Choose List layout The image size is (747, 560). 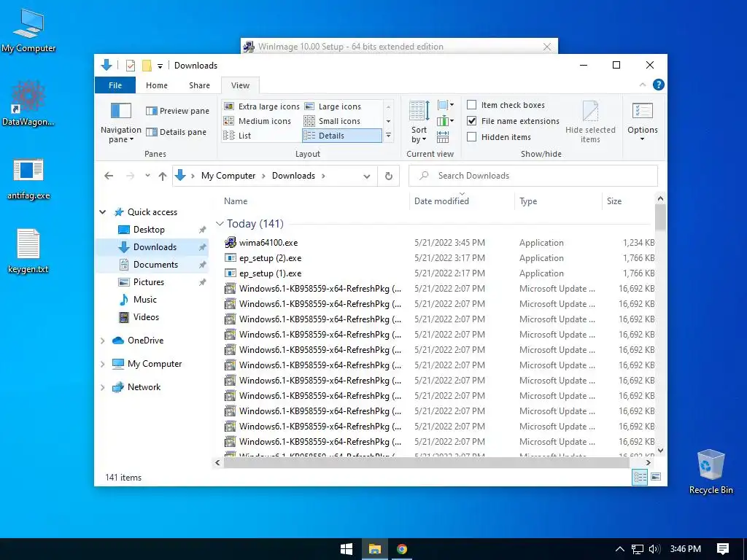click(237, 136)
